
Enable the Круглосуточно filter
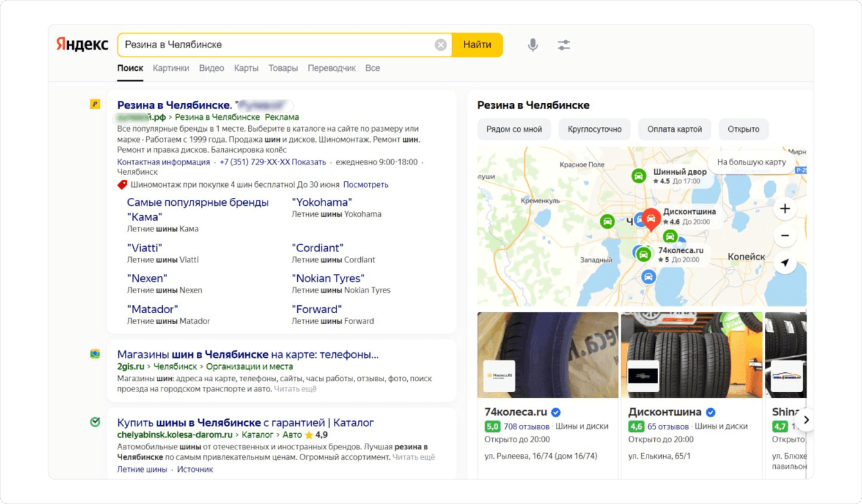594,129
